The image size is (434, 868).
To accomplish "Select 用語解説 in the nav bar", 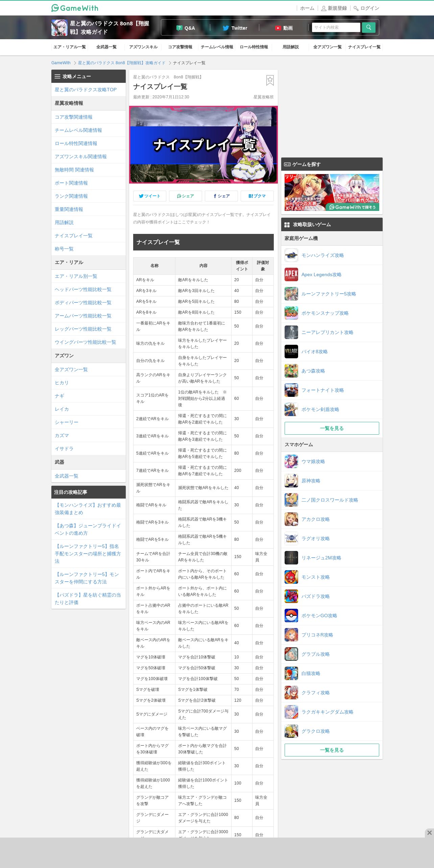I will [291, 47].
